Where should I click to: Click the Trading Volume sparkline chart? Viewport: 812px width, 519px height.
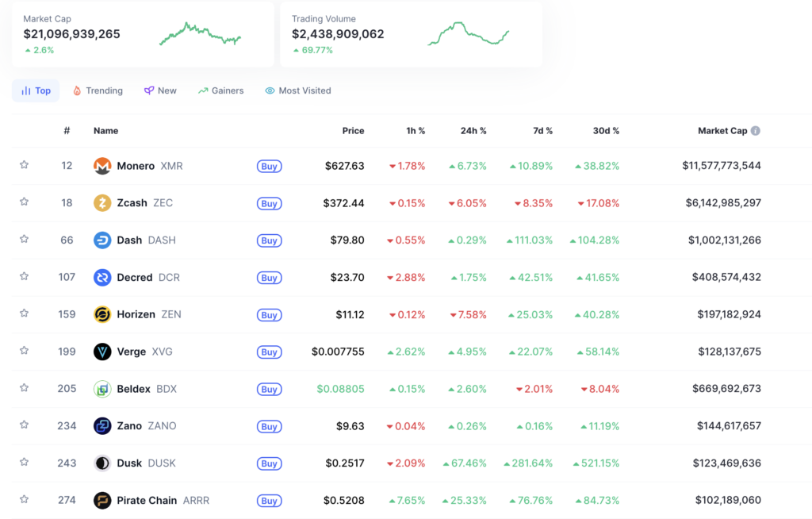469,34
